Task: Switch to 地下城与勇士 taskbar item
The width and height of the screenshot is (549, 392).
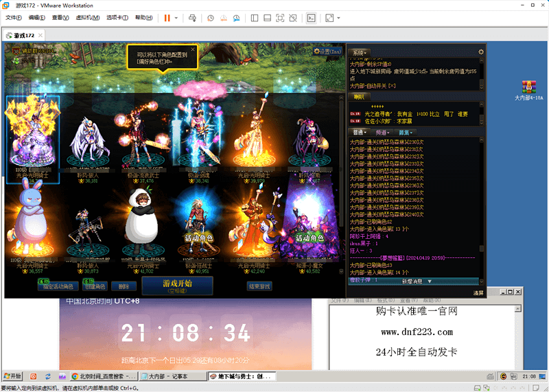Action: pyautogui.click(x=242, y=377)
